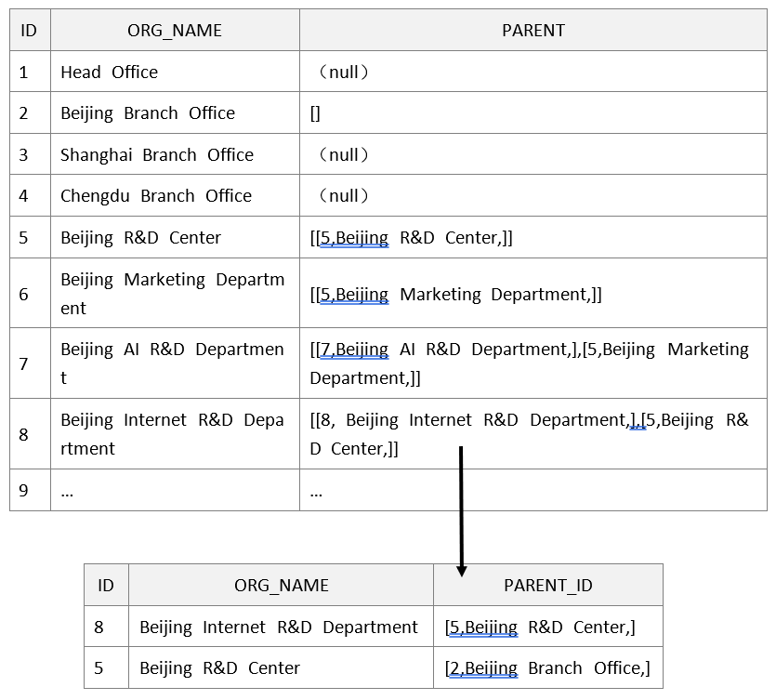Select Beijing Internet R&D Department in the lower table
Image resolution: width=776 pixels, height=700 pixels.
[x=279, y=627]
